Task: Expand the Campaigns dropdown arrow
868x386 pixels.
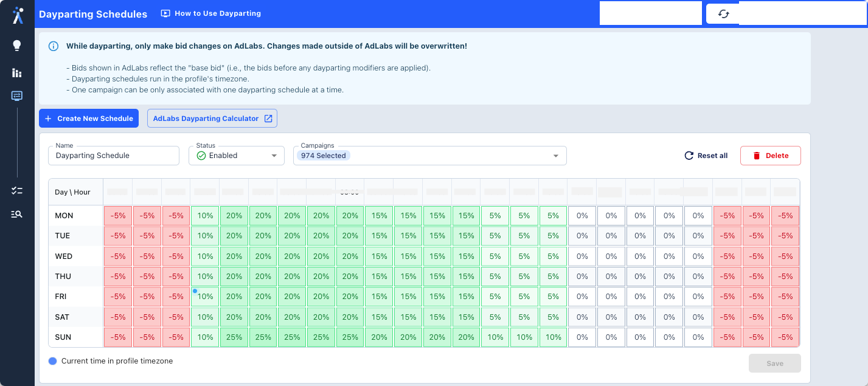Action: pyautogui.click(x=555, y=156)
